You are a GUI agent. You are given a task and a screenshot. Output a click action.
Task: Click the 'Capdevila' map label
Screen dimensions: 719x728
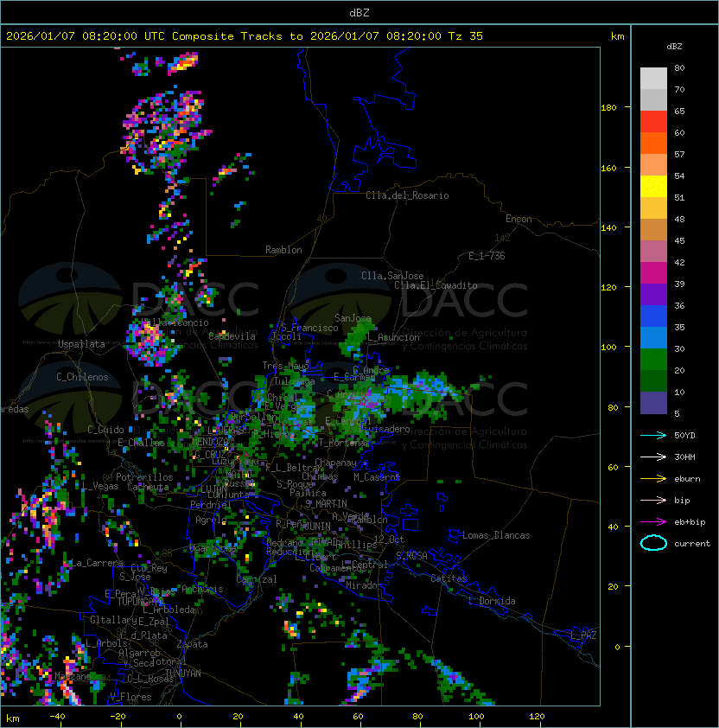pyautogui.click(x=232, y=336)
